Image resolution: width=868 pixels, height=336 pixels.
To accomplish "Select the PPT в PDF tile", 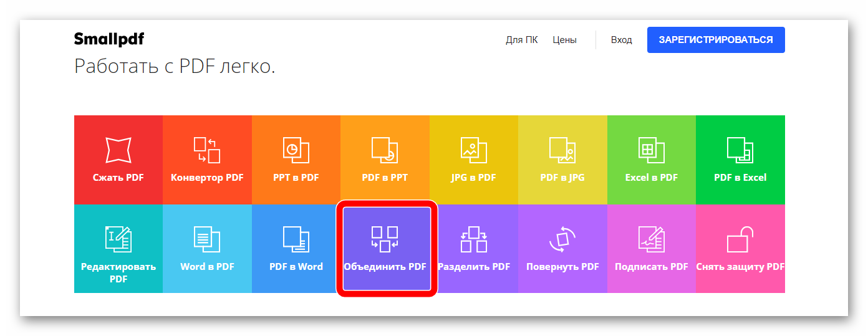I will [296, 160].
